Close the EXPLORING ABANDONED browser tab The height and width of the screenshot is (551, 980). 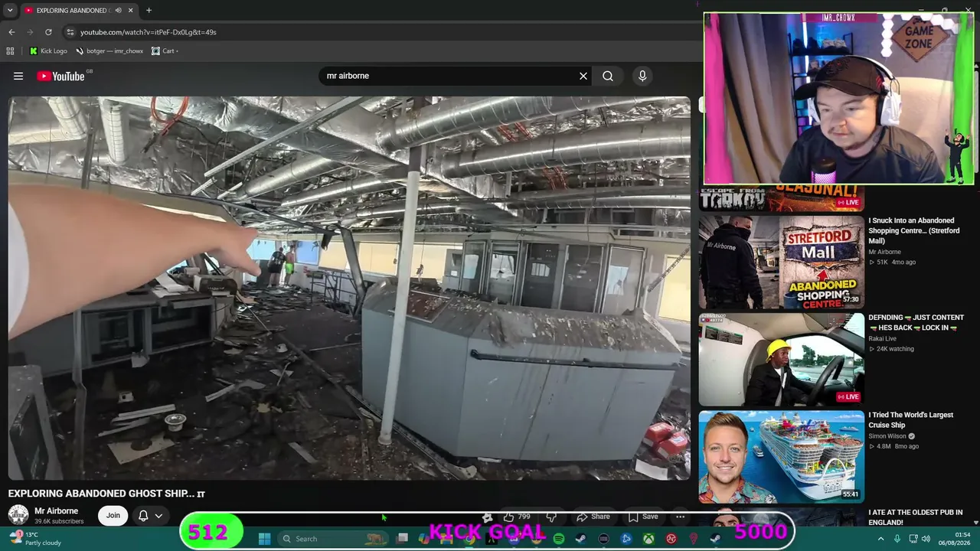pyautogui.click(x=130, y=11)
